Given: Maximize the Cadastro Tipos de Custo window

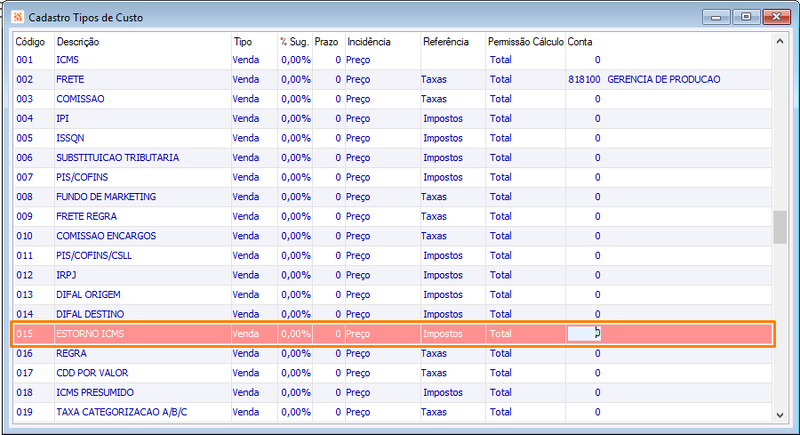Looking at the screenshot, I should [746, 17].
